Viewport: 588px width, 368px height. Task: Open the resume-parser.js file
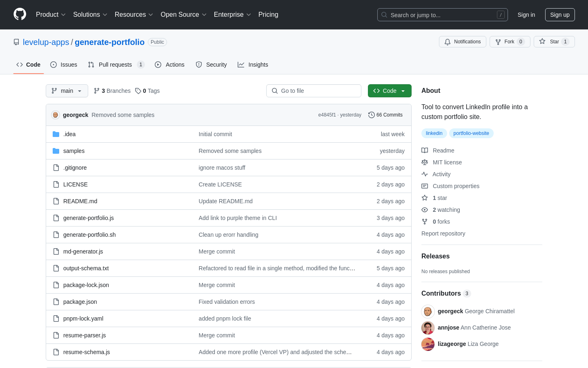click(x=85, y=335)
